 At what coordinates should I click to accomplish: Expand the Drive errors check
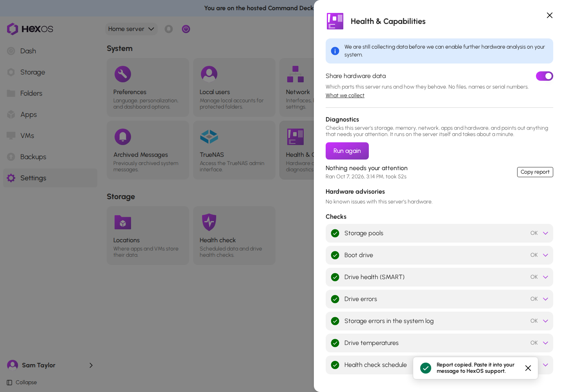click(439, 299)
